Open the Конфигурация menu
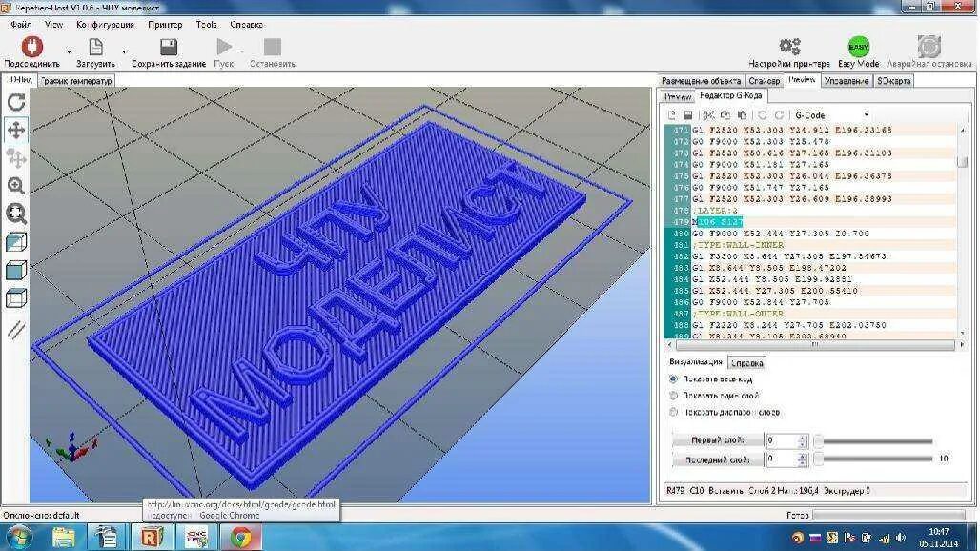 pyautogui.click(x=105, y=25)
